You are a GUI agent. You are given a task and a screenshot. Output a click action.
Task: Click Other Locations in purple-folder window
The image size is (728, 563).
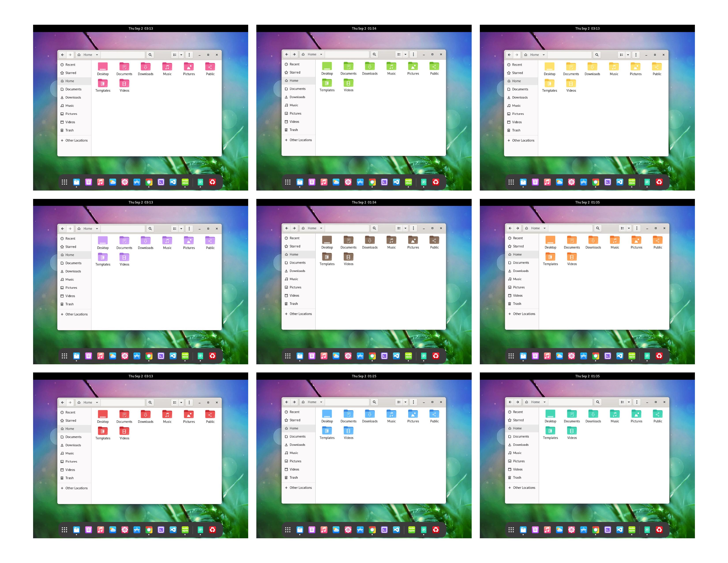click(x=74, y=314)
